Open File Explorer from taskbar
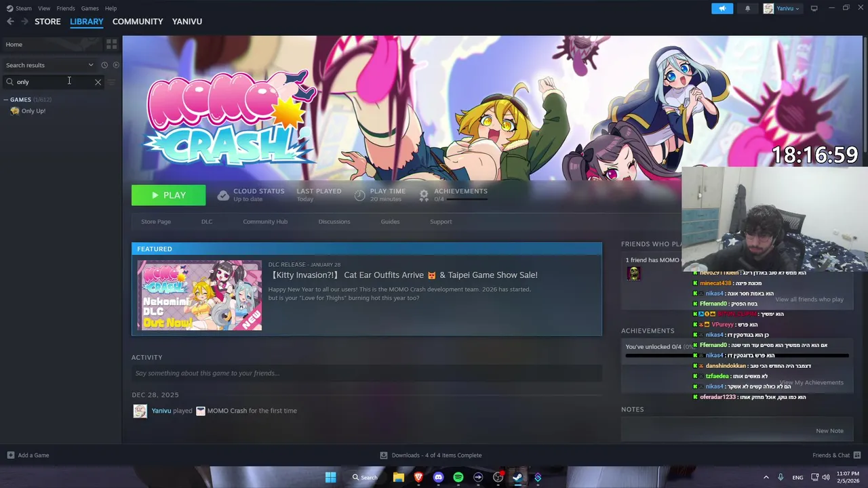The width and height of the screenshot is (868, 488). pyautogui.click(x=399, y=477)
